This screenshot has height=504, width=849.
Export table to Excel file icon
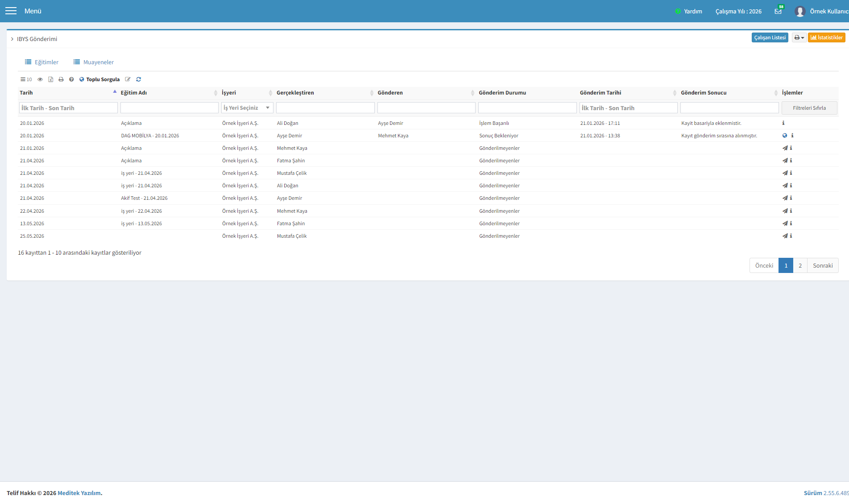50,79
